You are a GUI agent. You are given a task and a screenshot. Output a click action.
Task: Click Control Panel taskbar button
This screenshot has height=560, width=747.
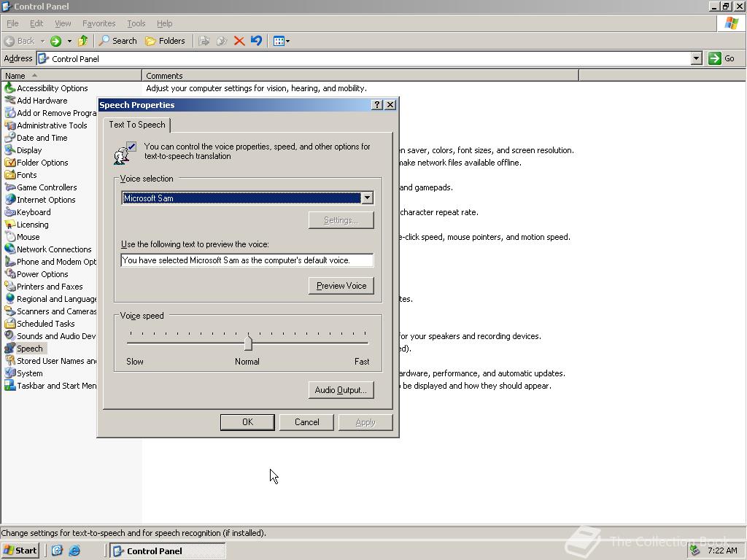pos(168,551)
